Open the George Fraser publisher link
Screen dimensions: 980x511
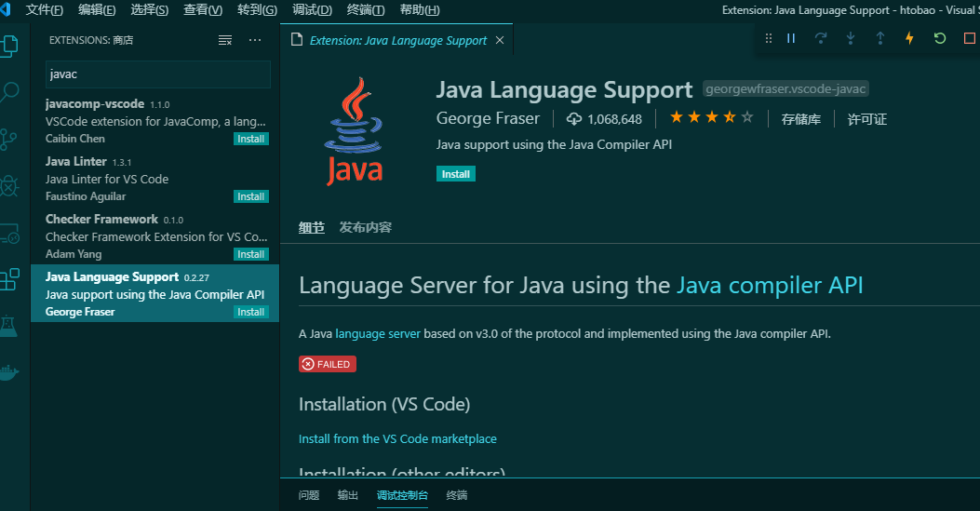pyautogui.click(x=488, y=118)
